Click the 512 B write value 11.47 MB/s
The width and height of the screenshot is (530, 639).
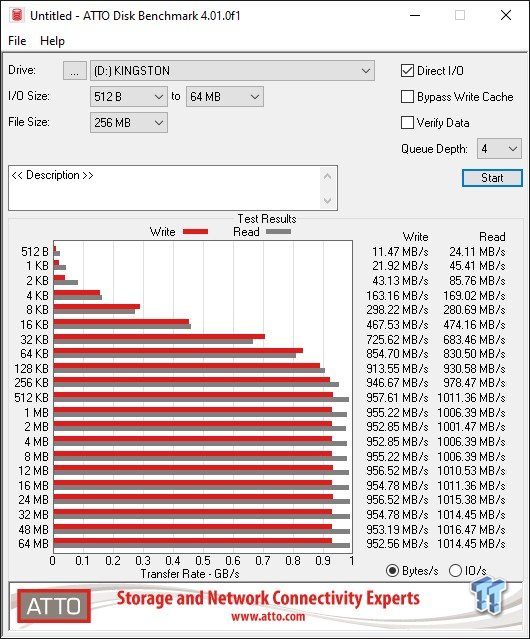pyautogui.click(x=400, y=252)
